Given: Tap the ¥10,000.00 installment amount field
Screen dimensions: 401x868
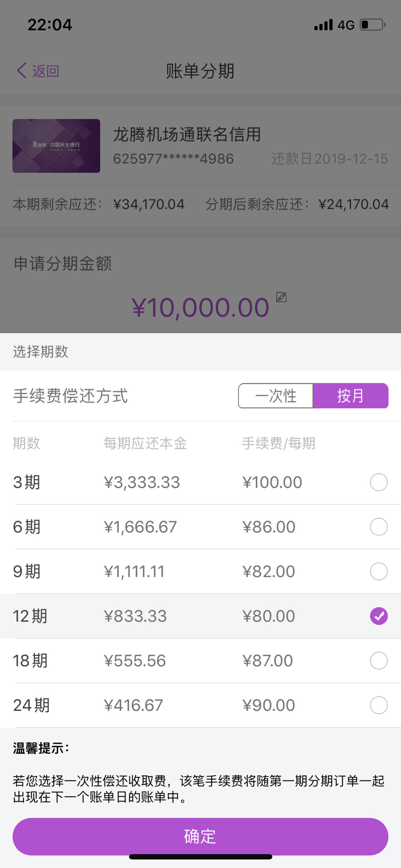Looking at the screenshot, I should [200, 307].
